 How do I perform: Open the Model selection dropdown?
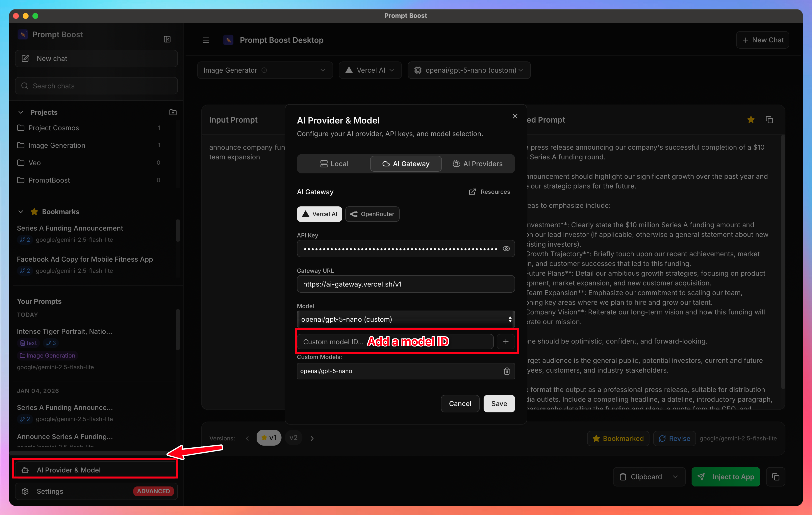(406, 319)
